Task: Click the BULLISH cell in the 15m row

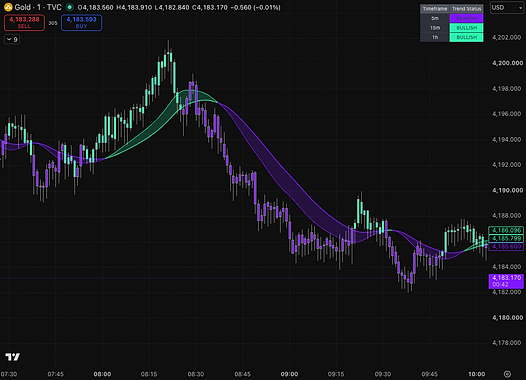Action: click(467, 28)
